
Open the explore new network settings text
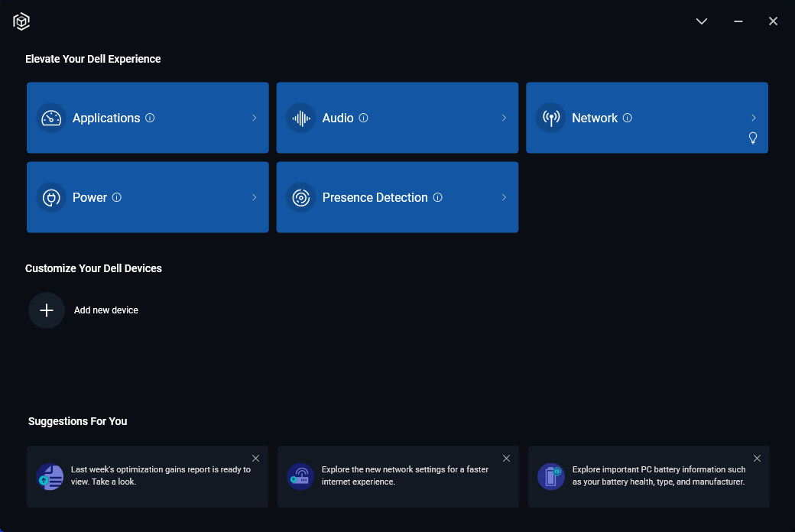pos(405,475)
